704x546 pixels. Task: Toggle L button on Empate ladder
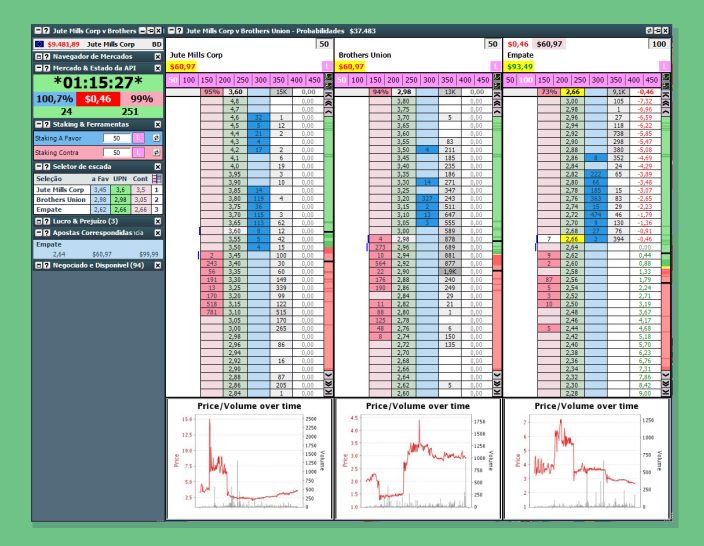click(x=664, y=66)
